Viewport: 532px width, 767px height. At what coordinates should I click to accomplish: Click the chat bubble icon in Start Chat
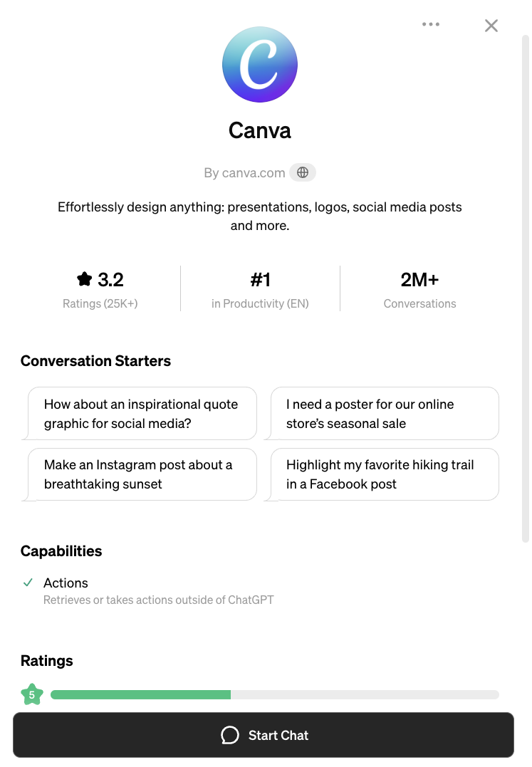[x=230, y=735]
